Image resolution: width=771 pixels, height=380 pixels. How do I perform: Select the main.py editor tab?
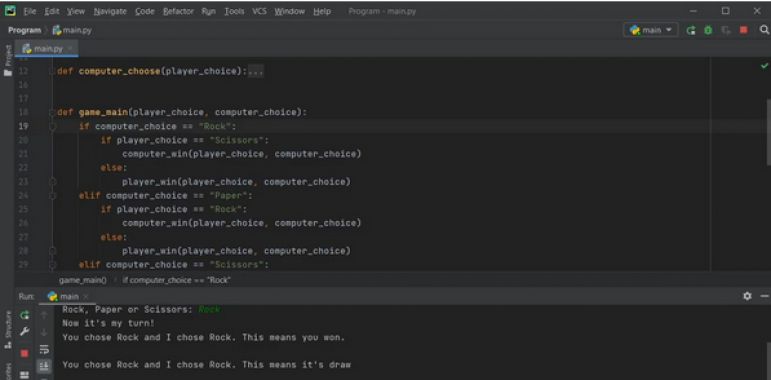point(47,49)
